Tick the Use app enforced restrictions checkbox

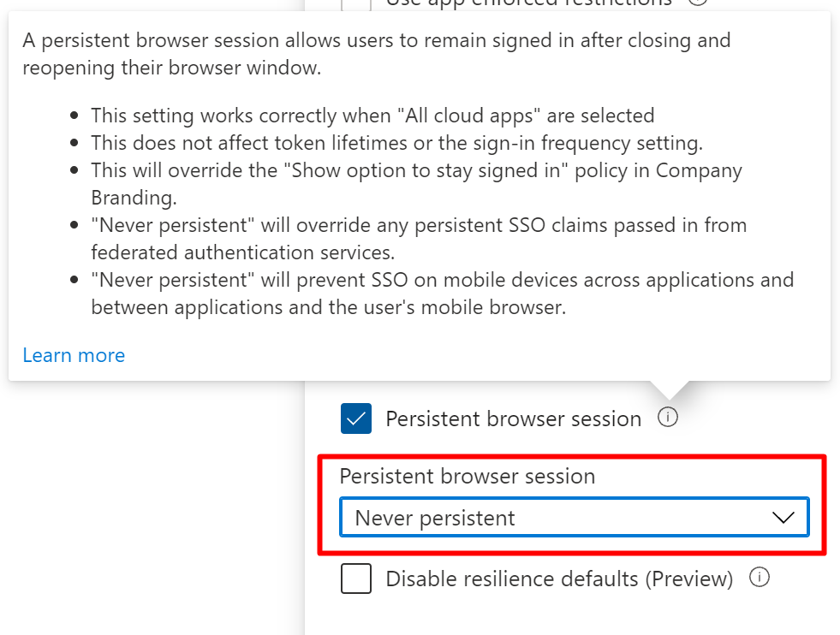(355, 3)
